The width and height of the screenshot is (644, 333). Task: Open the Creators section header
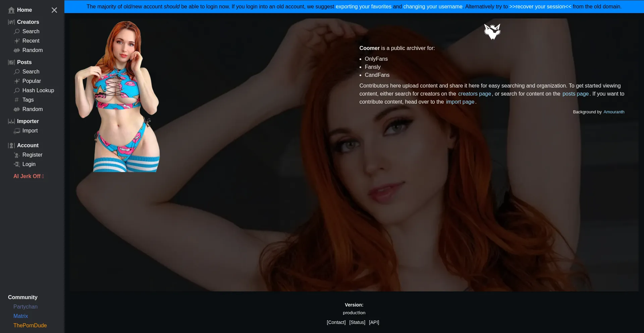pos(28,22)
